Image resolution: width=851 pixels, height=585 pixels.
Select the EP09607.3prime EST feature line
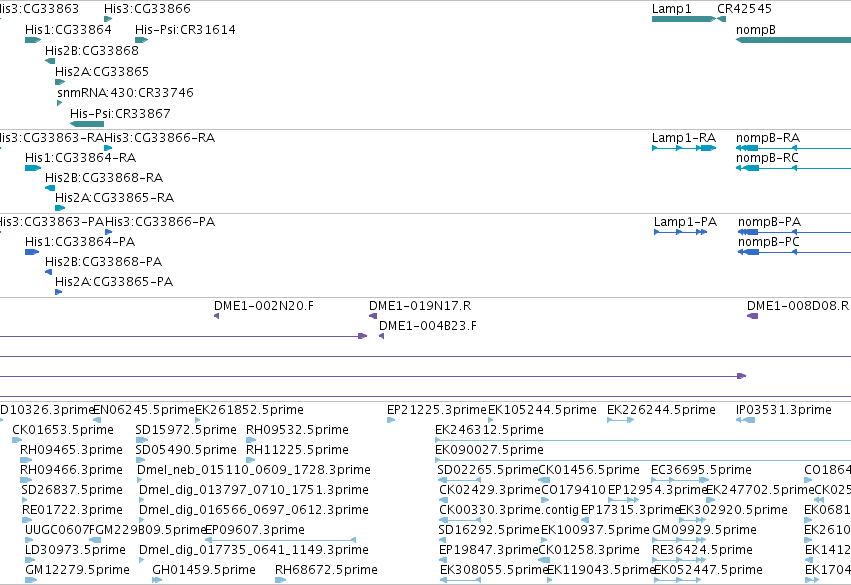(x=281, y=540)
